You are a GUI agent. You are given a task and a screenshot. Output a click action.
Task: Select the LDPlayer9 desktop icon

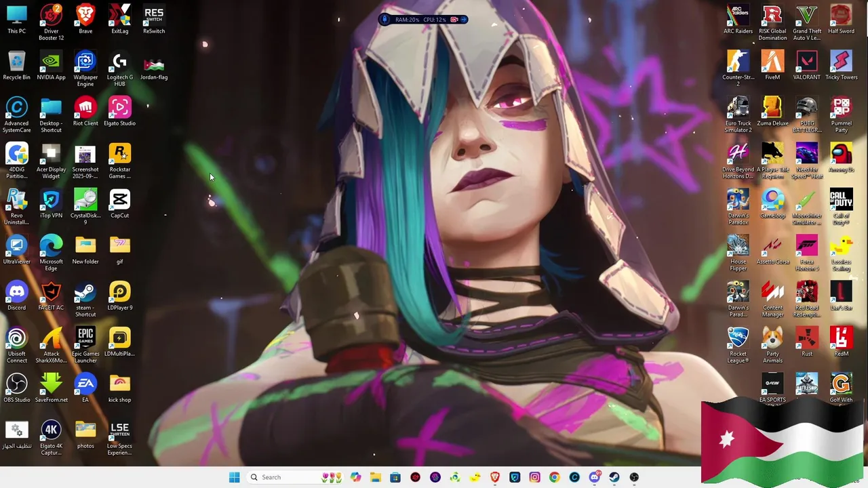pyautogui.click(x=119, y=296)
